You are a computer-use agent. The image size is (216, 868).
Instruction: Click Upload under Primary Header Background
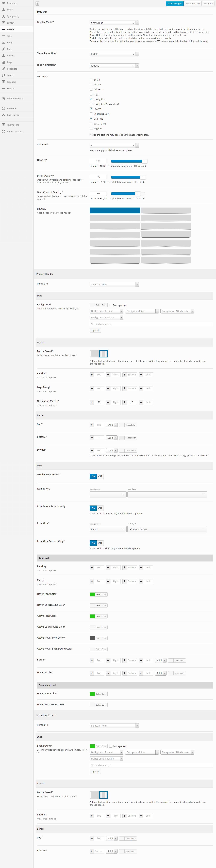[95, 330]
